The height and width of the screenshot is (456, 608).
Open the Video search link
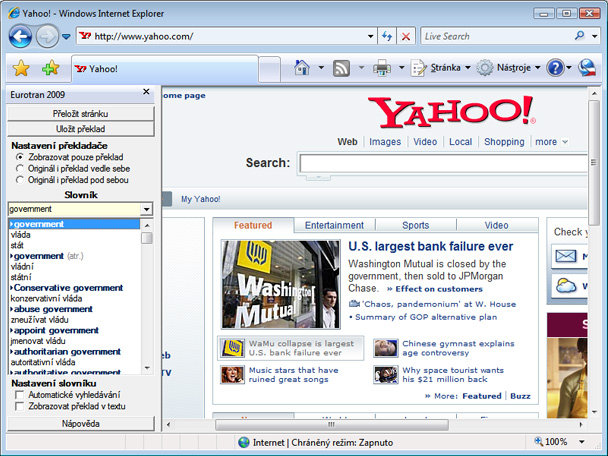(x=425, y=142)
